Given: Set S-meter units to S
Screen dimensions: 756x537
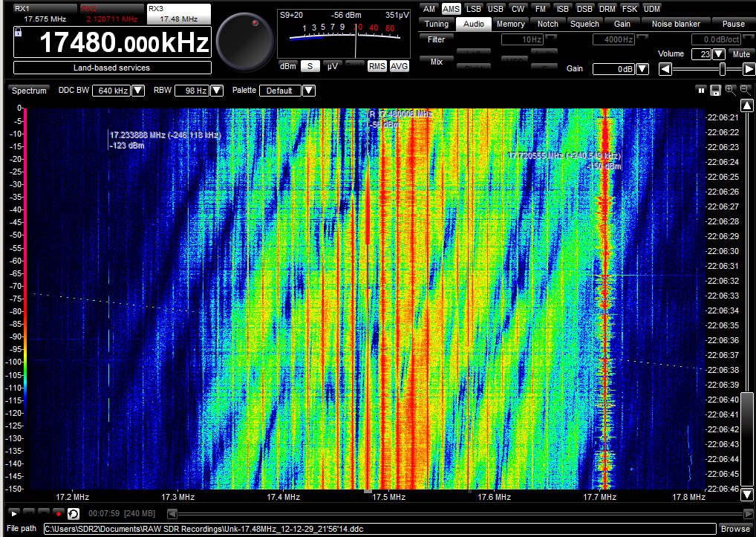Looking at the screenshot, I should tap(310, 66).
